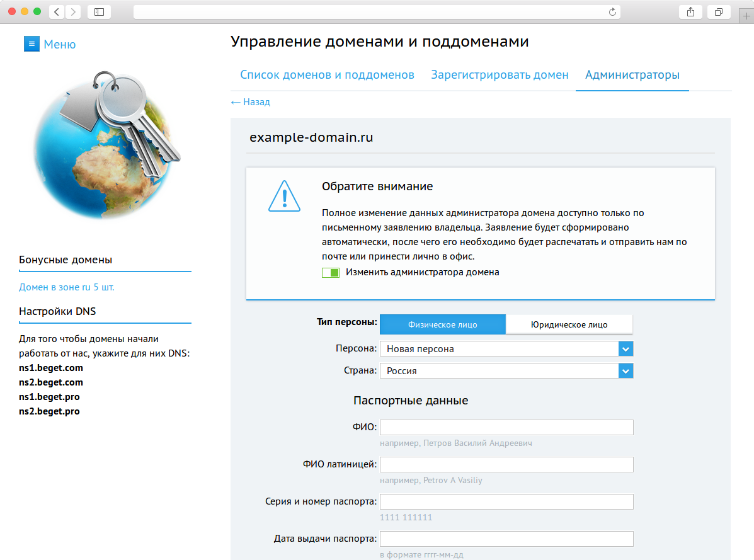Focus the 'ФИО латиницей' input field

click(506, 464)
